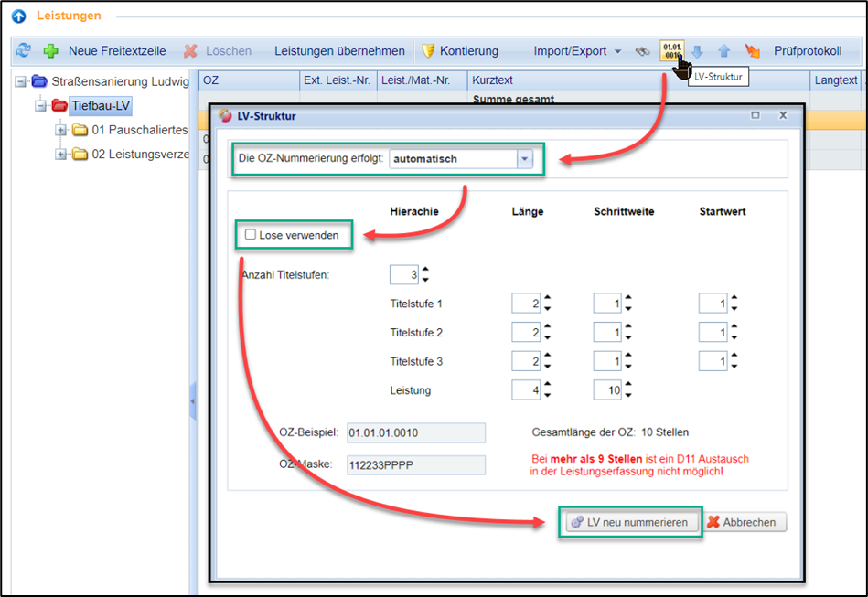Expand the 01 Pauschaliertes tree folder

coord(61,130)
